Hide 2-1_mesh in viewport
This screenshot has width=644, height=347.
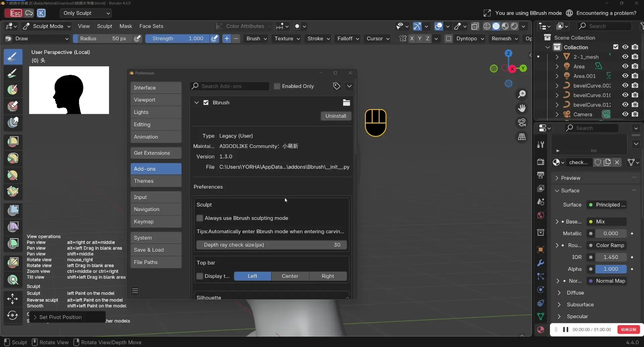tap(625, 57)
